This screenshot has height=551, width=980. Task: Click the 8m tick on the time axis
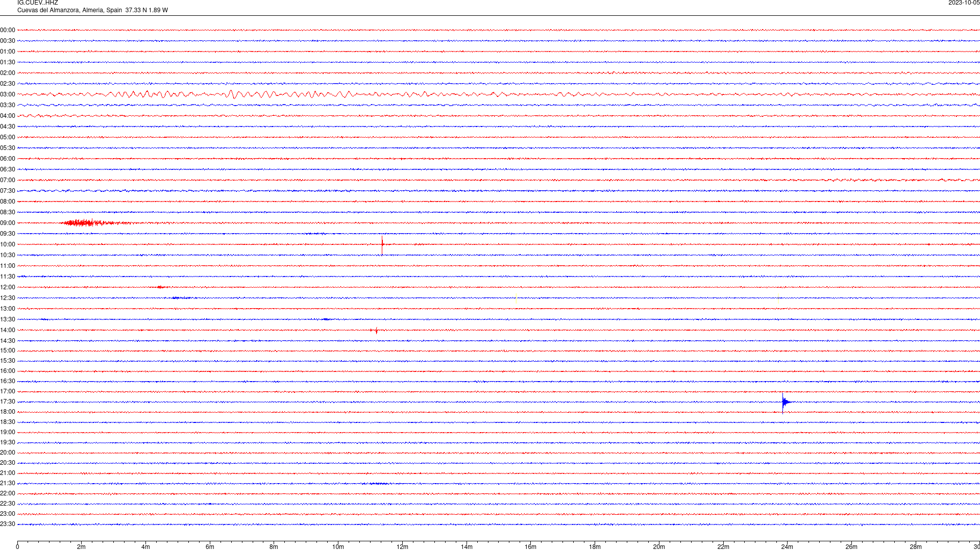(x=274, y=546)
